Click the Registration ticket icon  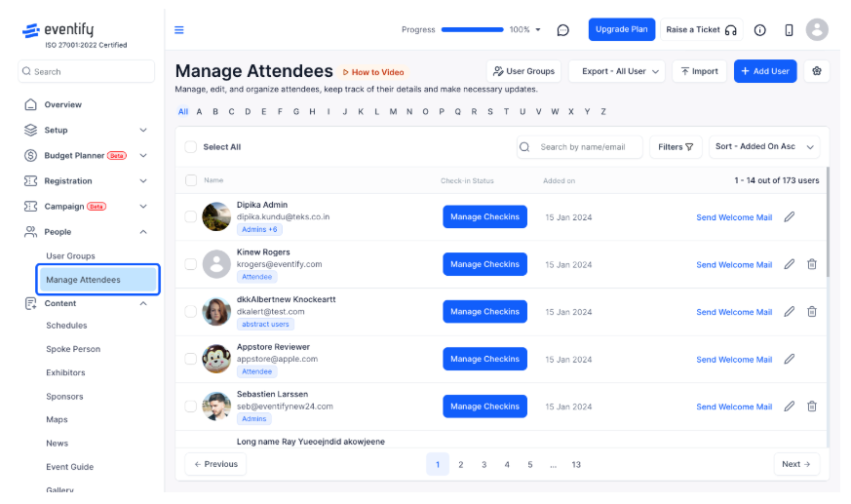point(31,180)
